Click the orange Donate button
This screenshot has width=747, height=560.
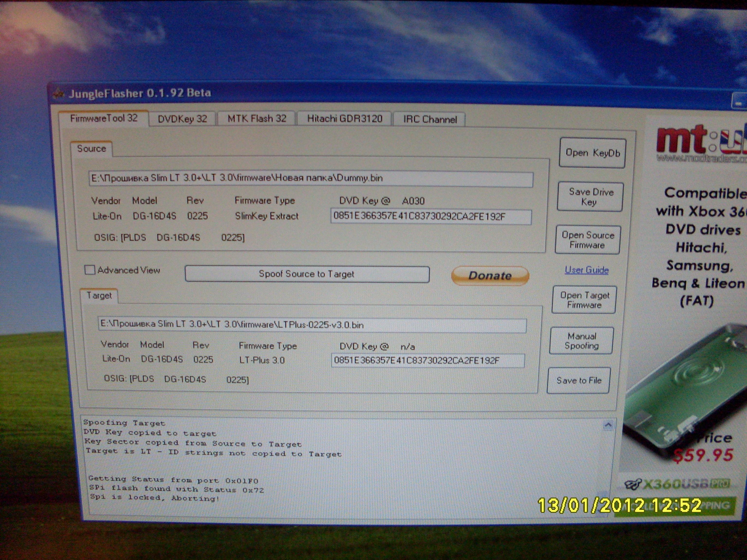coord(490,275)
